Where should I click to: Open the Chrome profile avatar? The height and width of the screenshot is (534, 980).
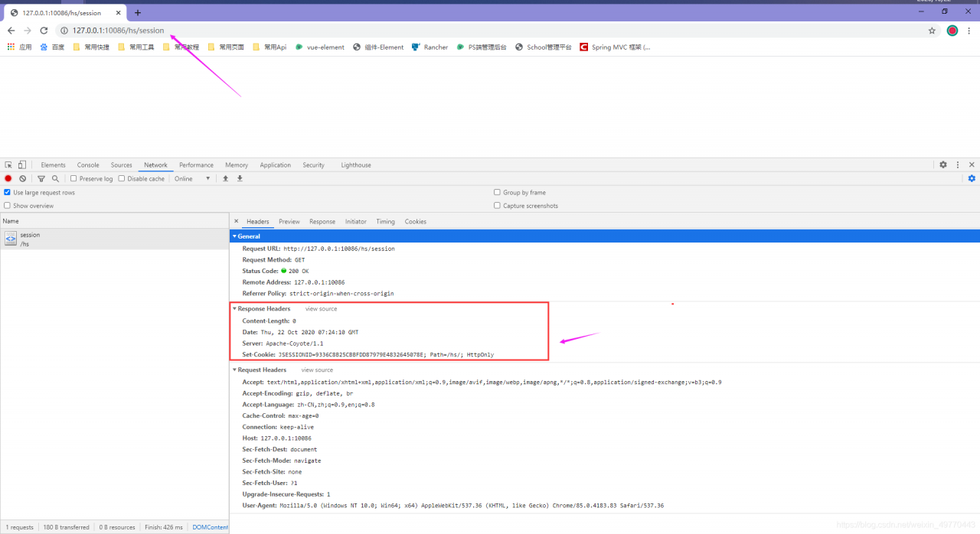point(952,31)
